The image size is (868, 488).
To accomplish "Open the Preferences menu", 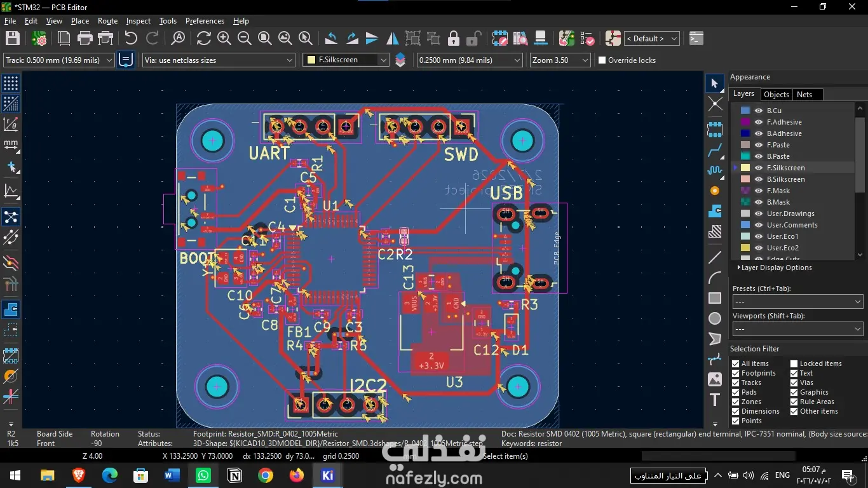I will point(205,21).
